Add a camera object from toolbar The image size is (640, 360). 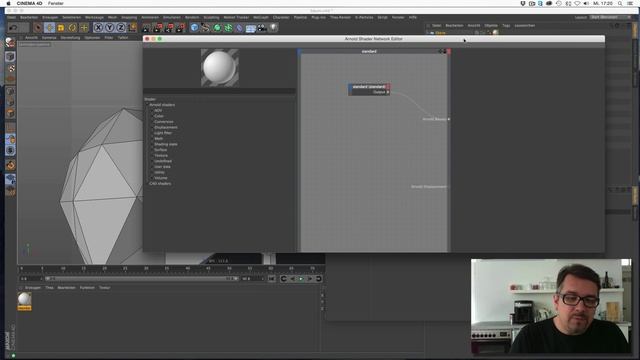click(262, 28)
